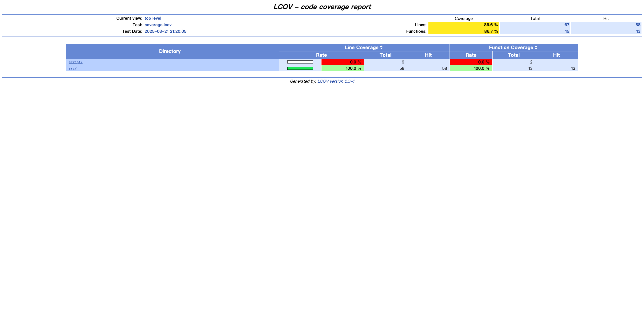Click the full green coverage bar for src/
The height and width of the screenshot is (332, 644).
(x=300, y=68)
